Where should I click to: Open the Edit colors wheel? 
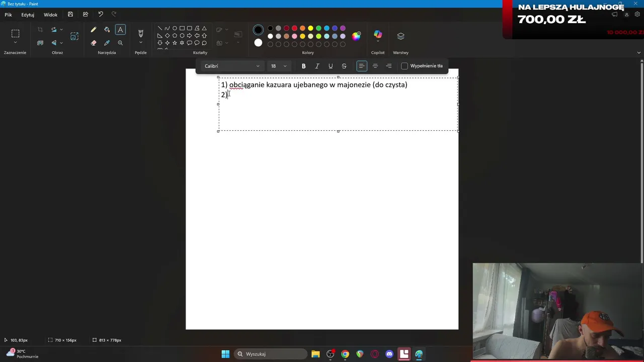[x=356, y=36]
